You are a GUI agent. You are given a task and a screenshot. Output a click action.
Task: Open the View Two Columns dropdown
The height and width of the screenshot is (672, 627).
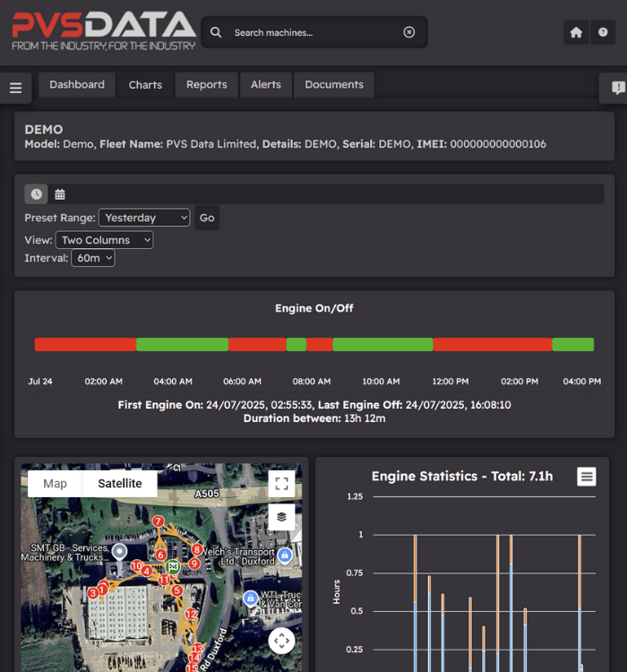point(104,240)
